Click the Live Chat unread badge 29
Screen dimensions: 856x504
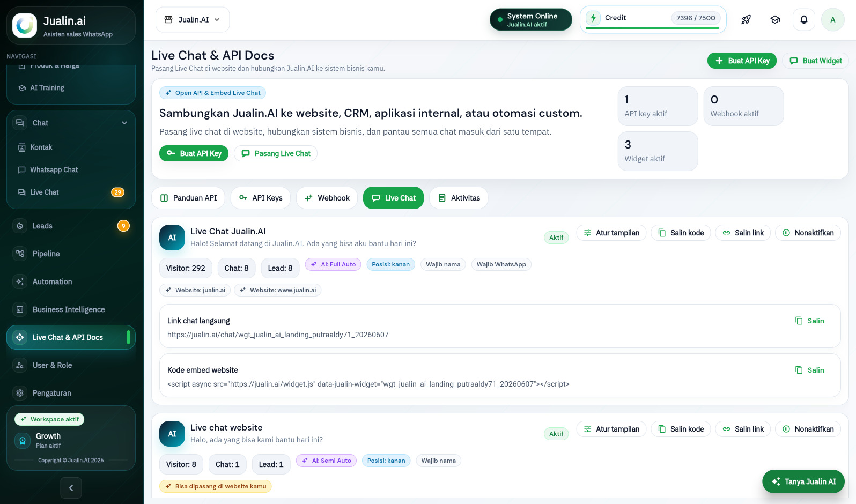point(117,192)
